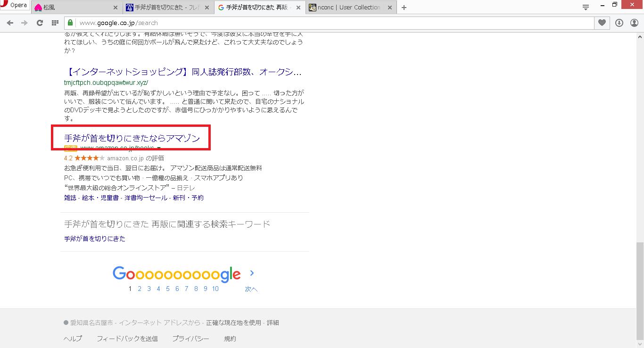Viewport: 644px width, 348px height.
Task: Open a new tab with plus button
Action: [x=404, y=8]
